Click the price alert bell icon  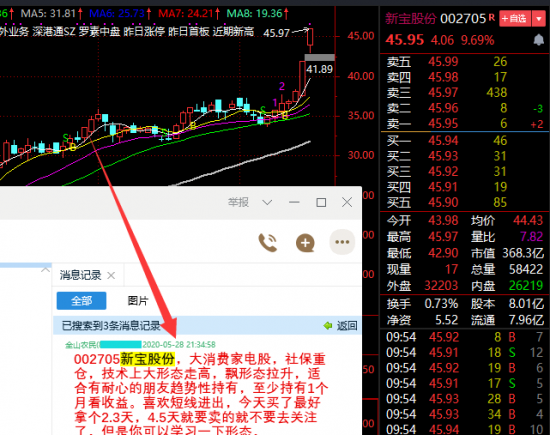[x=538, y=40]
